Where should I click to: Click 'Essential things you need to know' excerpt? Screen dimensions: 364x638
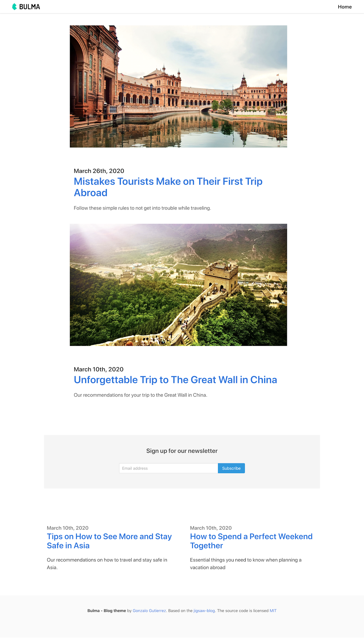point(246,564)
